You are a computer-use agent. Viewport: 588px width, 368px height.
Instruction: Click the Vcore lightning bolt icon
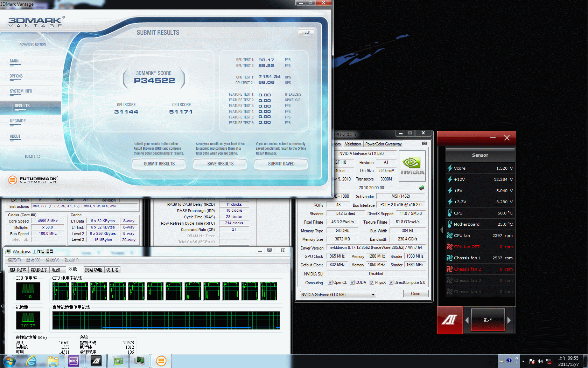pyautogui.click(x=450, y=168)
